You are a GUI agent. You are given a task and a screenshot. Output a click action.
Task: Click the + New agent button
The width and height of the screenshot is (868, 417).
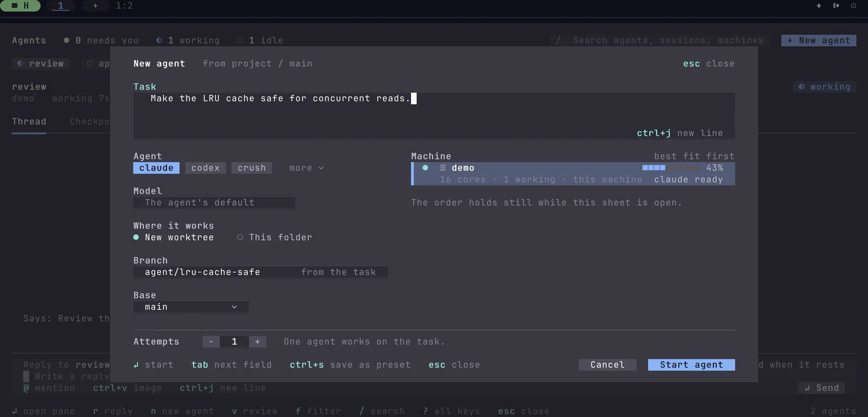819,40
